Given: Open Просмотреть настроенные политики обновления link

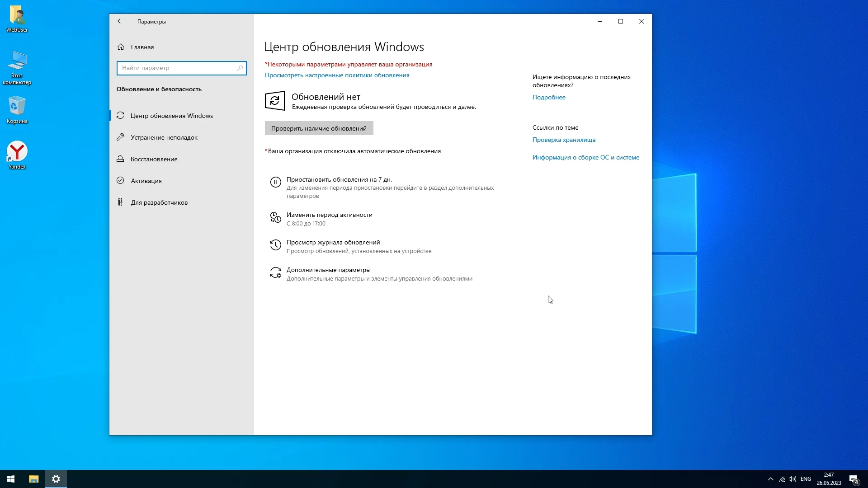Looking at the screenshot, I should tap(337, 75).
